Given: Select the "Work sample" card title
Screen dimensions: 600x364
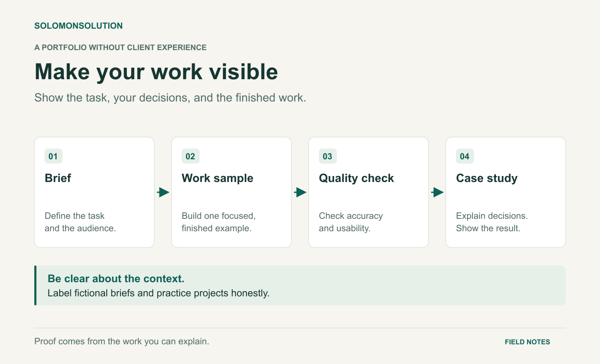Looking at the screenshot, I should [x=217, y=178].
